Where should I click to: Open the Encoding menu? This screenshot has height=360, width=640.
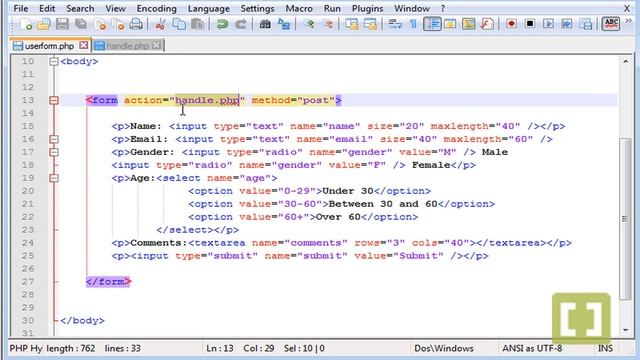pyautogui.click(x=156, y=9)
